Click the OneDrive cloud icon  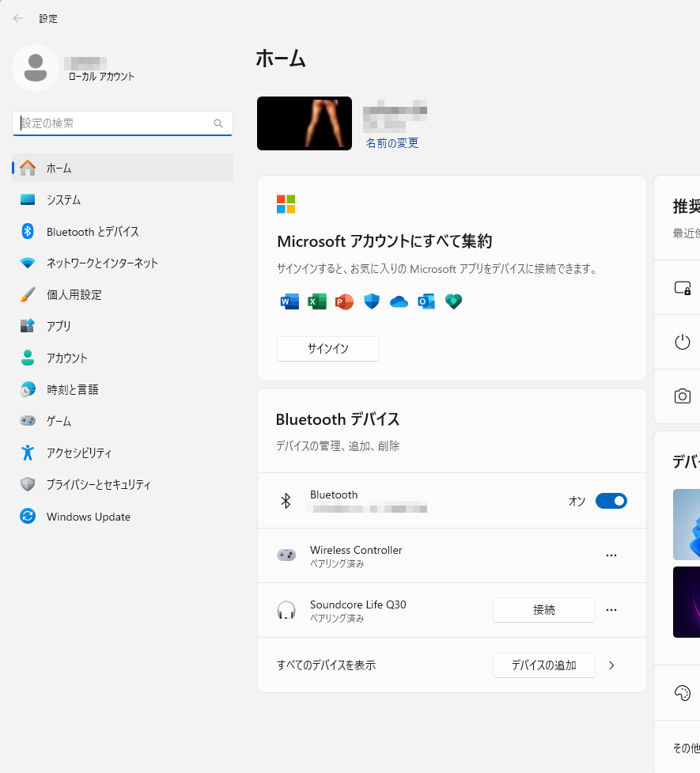coord(399,301)
